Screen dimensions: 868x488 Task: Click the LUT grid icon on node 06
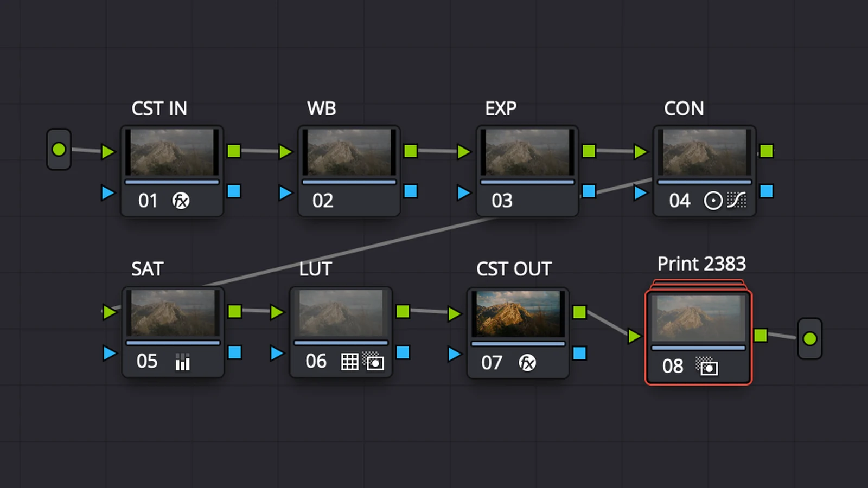coord(349,361)
